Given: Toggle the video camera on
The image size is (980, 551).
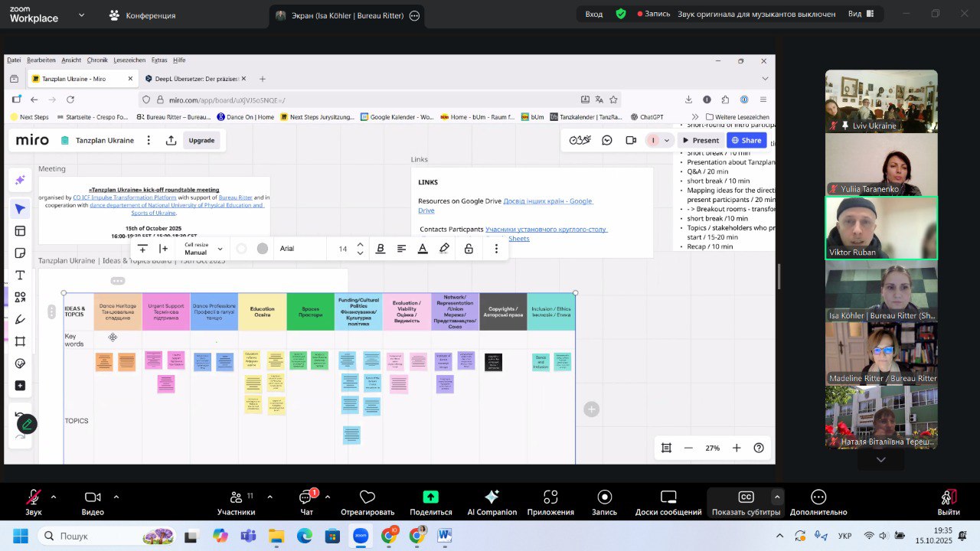Looking at the screenshot, I should 93,497.
